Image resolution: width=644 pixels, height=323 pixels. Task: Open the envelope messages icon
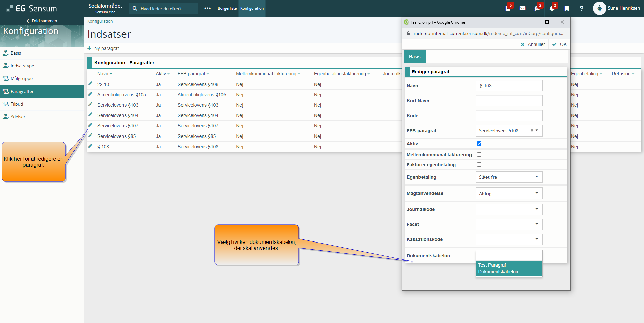(x=523, y=8)
